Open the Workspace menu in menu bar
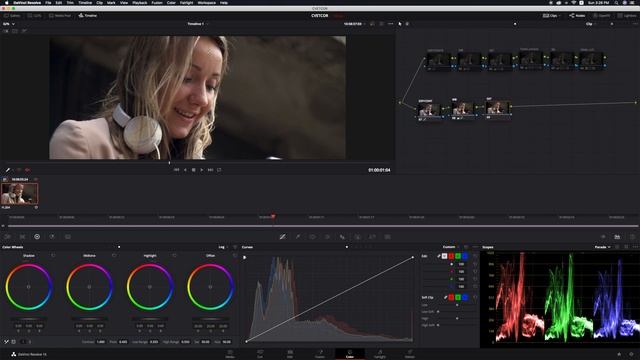640x360 pixels. (207, 2)
